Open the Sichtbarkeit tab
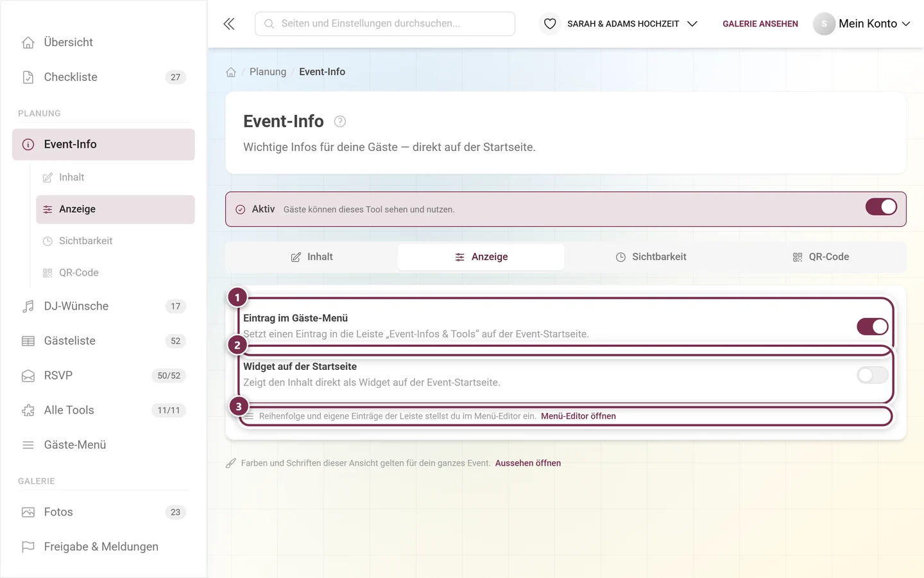This screenshot has height=578, width=924. (651, 257)
